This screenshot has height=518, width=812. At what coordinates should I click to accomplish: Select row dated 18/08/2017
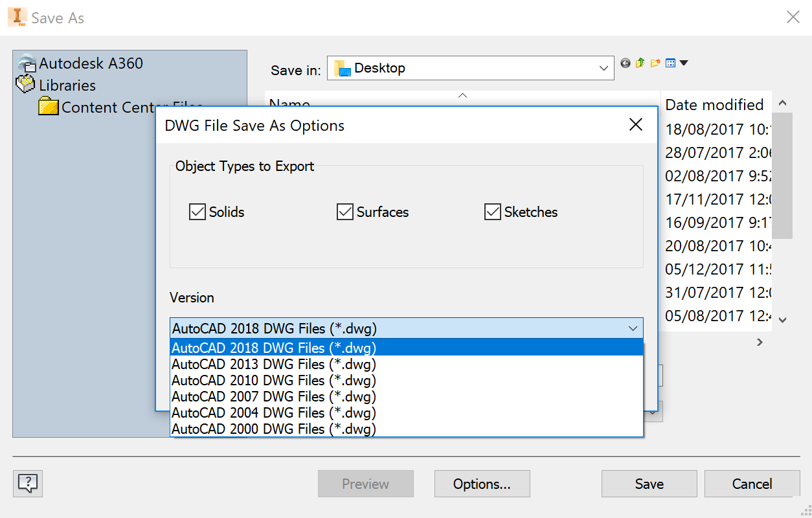[717, 129]
